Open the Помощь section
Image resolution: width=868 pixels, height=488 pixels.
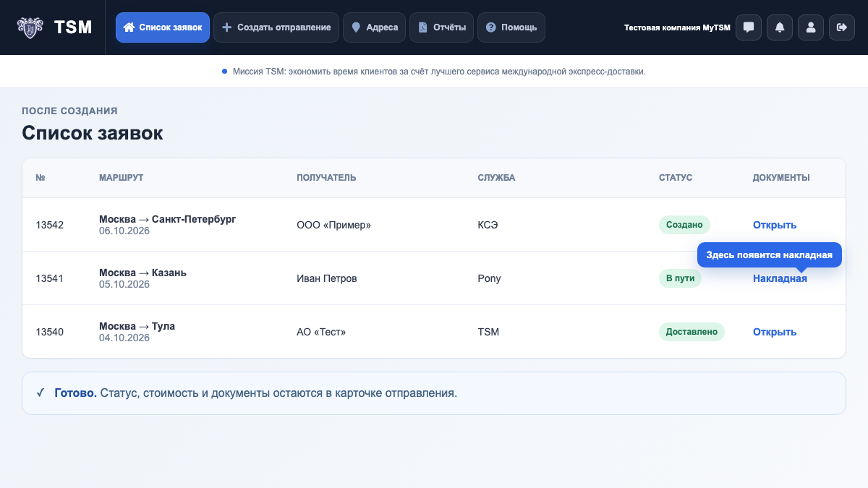pyautogui.click(x=511, y=27)
